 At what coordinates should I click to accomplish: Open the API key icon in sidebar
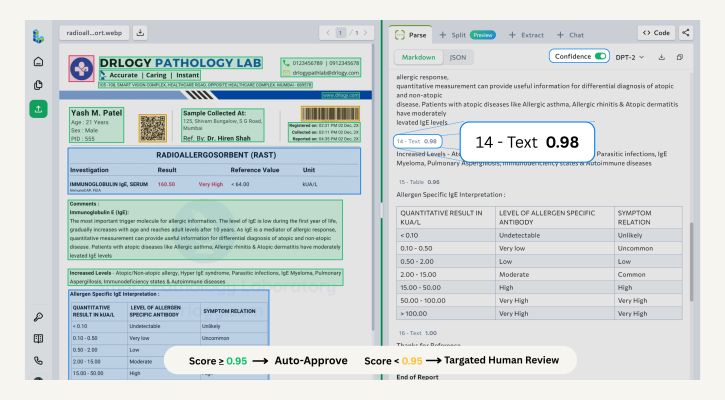pyautogui.click(x=38, y=317)
